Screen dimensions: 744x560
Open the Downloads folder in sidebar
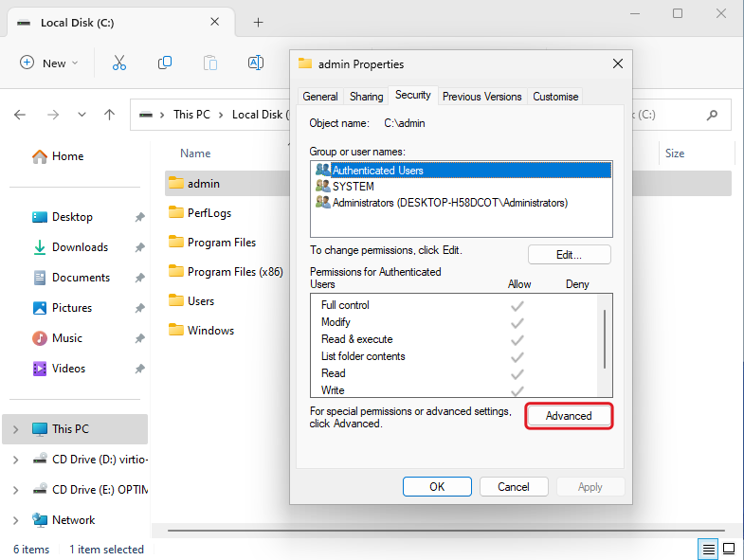[80, 247]
